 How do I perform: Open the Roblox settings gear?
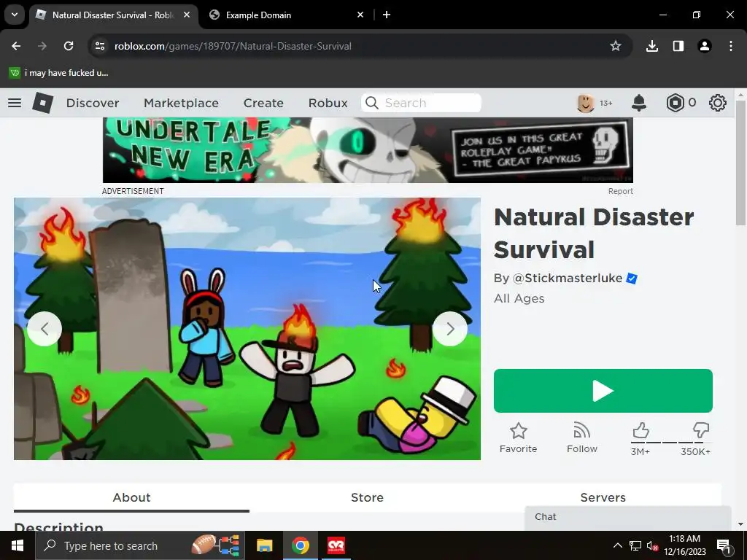718,103
